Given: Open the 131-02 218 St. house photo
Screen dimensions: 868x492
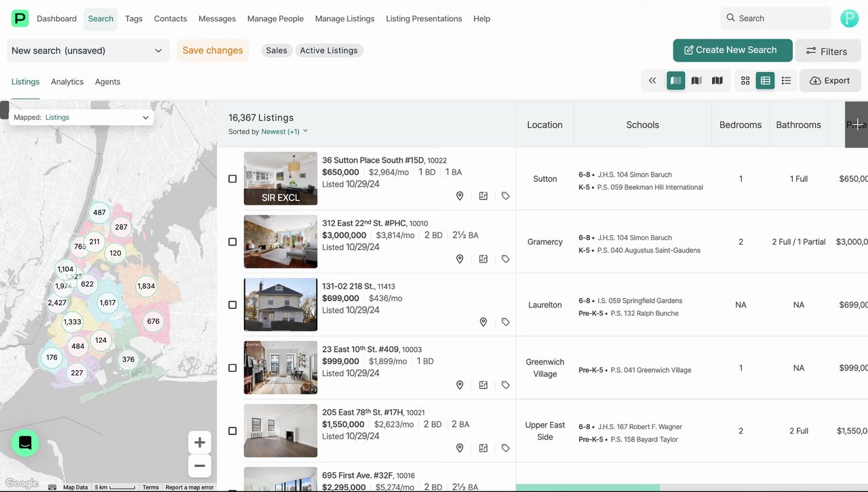Looking at the screenshot, I should pyautogui.click(x=281, y=304).
